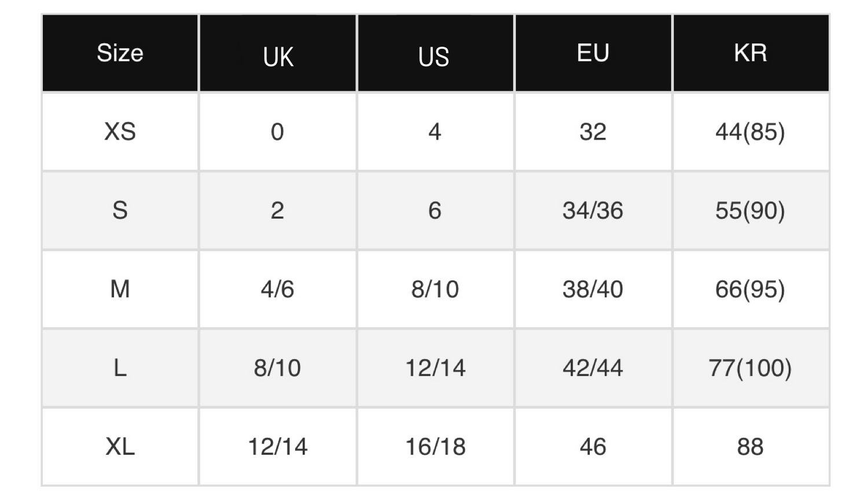This screenshot has height=503, width=868.
Task: Click the EU value 34/36
Action: 593,211
